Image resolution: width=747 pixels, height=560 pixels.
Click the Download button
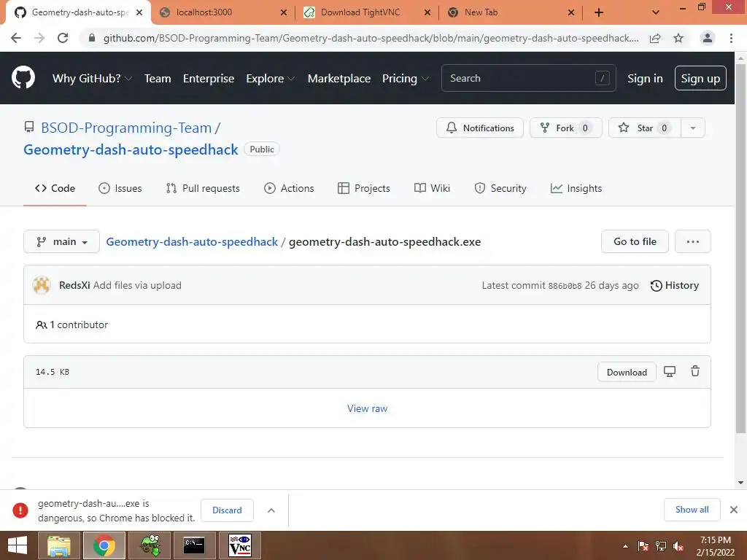point(627,372)
